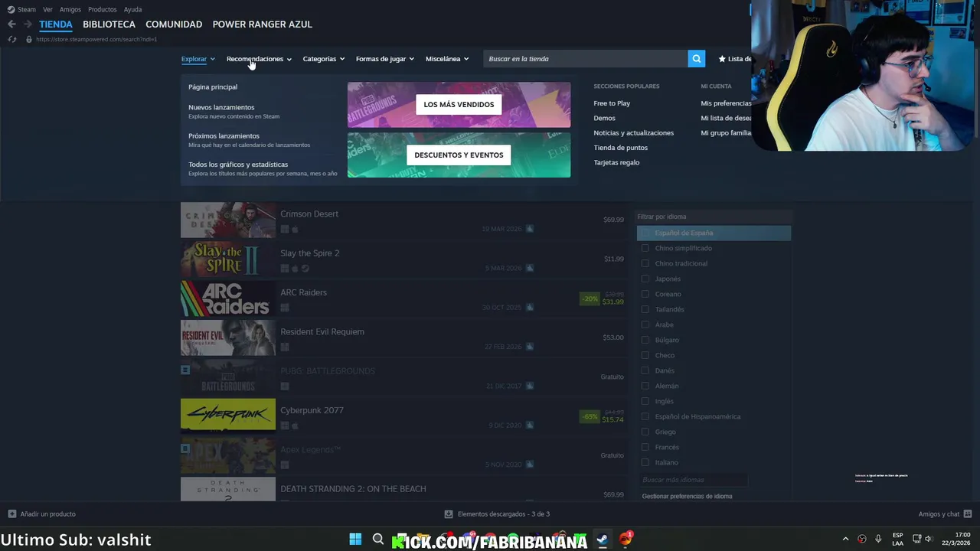Screen dimensions: 980x551
Task: Click the browser back arrow
Action: [11, 24]
